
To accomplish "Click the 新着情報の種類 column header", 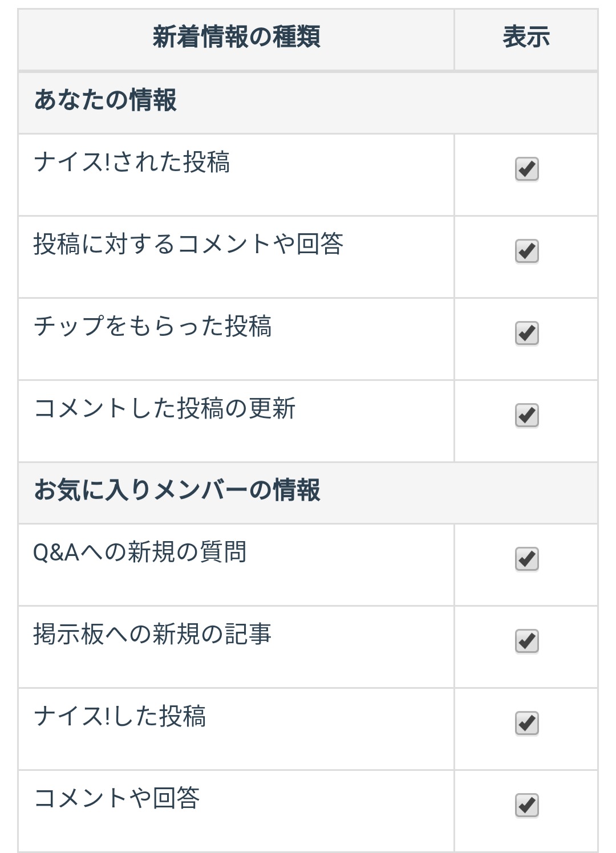I will tap(236, 38).
